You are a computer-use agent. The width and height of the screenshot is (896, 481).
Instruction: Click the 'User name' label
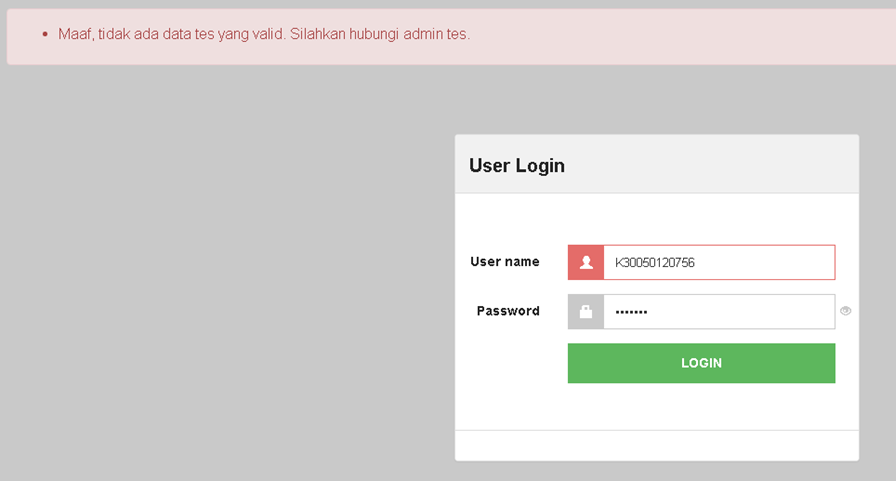coord(505,262)
